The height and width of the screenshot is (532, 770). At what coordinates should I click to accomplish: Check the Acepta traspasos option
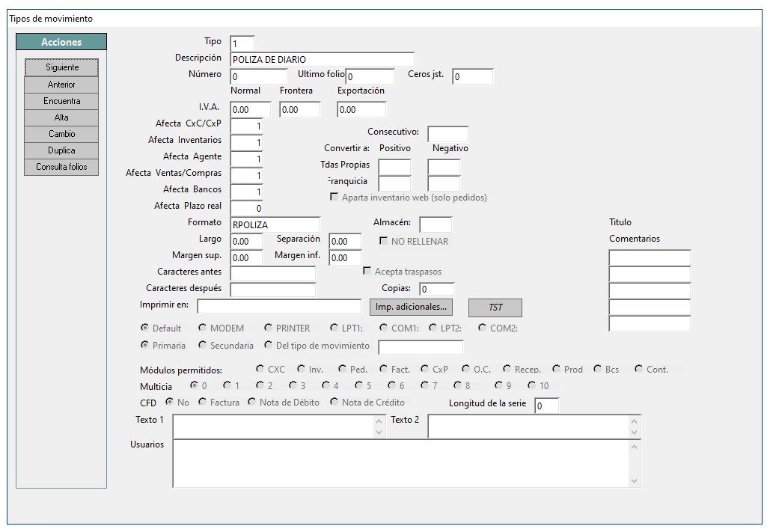(x=367, y=271)
